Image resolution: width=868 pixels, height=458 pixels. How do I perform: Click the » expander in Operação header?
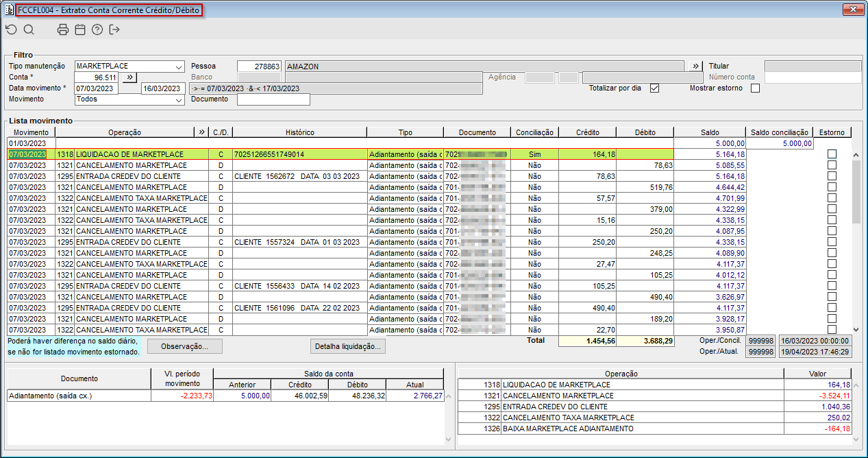[x=201, y=132]
